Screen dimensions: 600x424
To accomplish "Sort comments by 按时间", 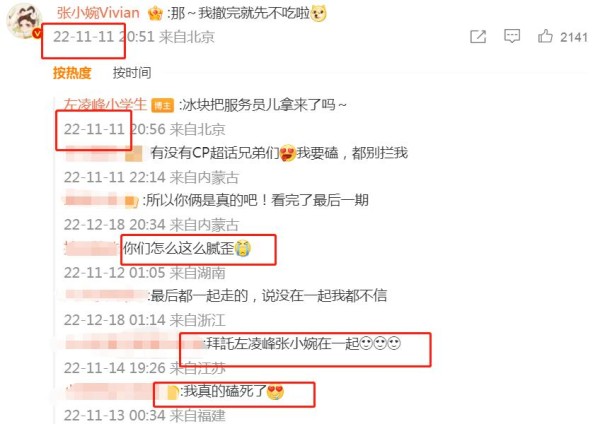I will 132,72.
